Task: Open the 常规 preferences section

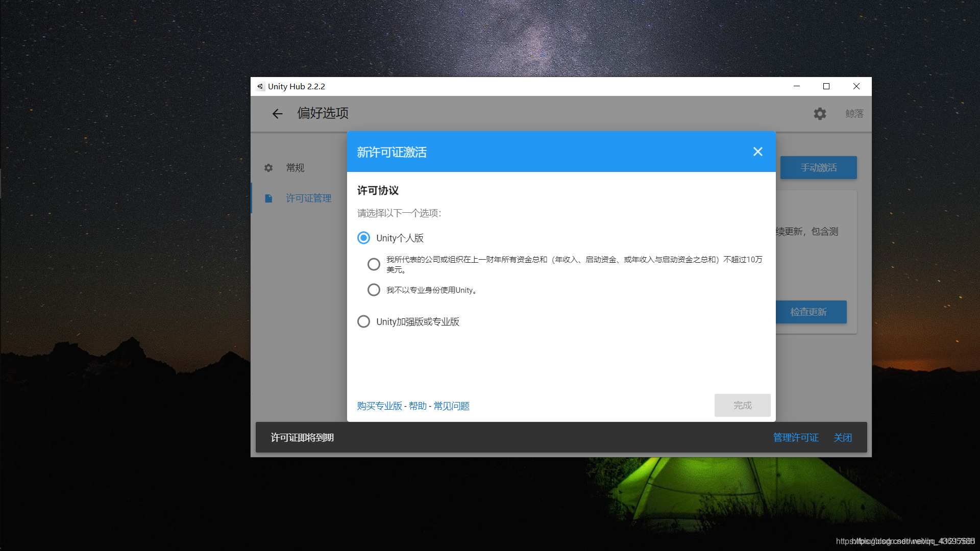Action: pyautogui.click(x=295, y=168)
